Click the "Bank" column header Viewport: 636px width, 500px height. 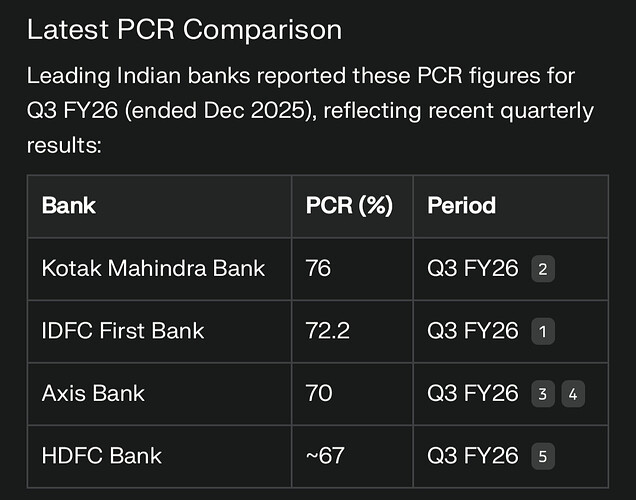point(69,206)
